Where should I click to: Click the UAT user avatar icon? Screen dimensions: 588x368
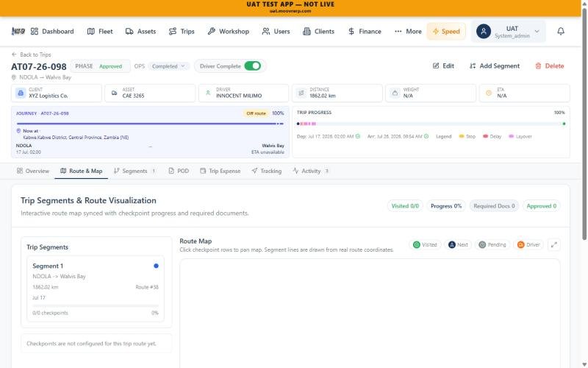(484, 31)
